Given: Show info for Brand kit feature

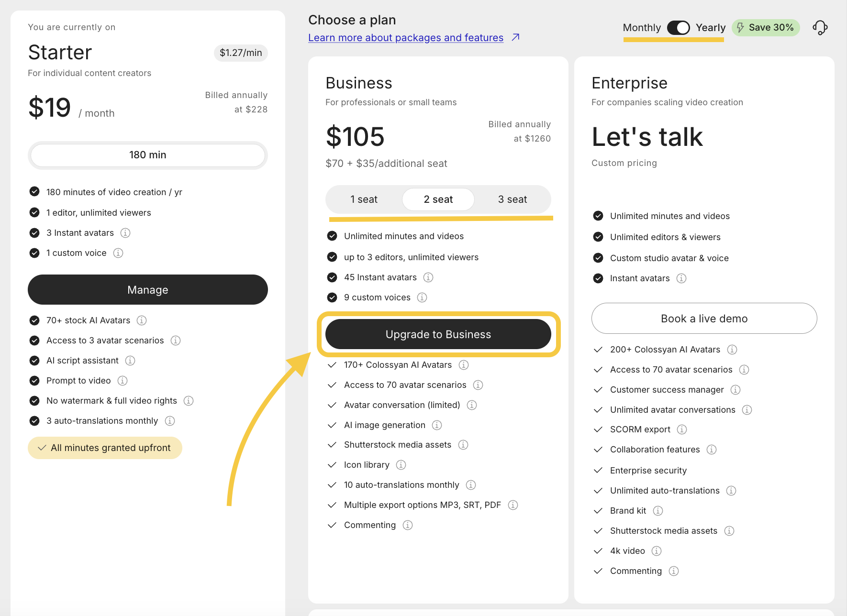Looking at the screenshot, I should [658, 511].
